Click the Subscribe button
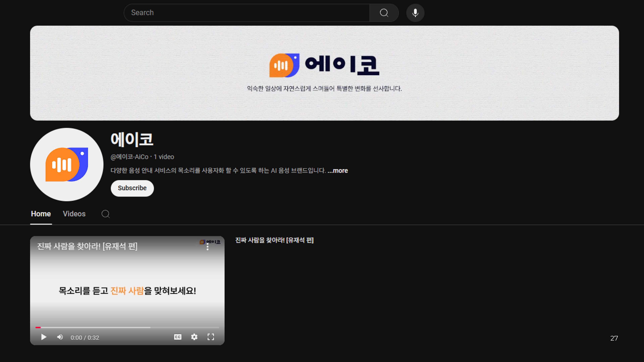Image resolution: width=644 pixels, height=362 pixels. coord(132,188)
